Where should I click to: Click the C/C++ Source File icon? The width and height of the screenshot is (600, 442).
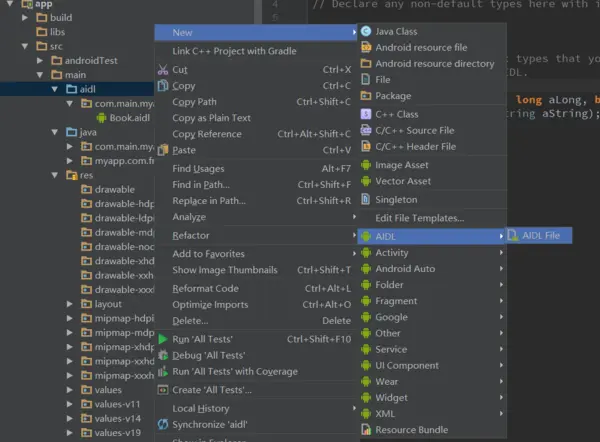click(x=366, y=130)
